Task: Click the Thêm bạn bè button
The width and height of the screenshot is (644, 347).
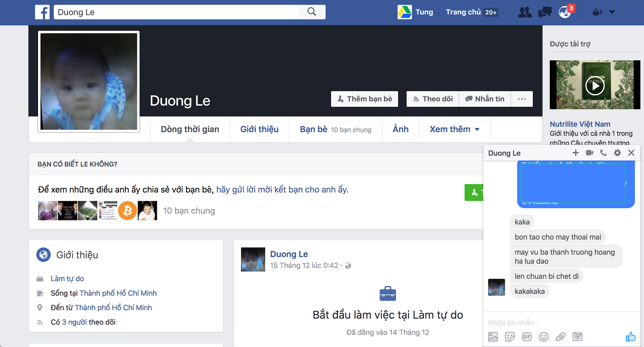Action: pyautogui.click(x=365, y=99)
